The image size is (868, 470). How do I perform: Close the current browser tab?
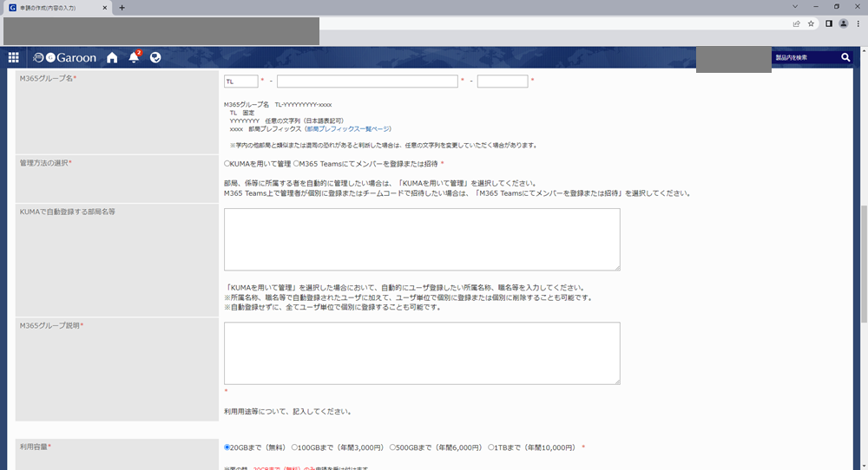pos(105,8)
